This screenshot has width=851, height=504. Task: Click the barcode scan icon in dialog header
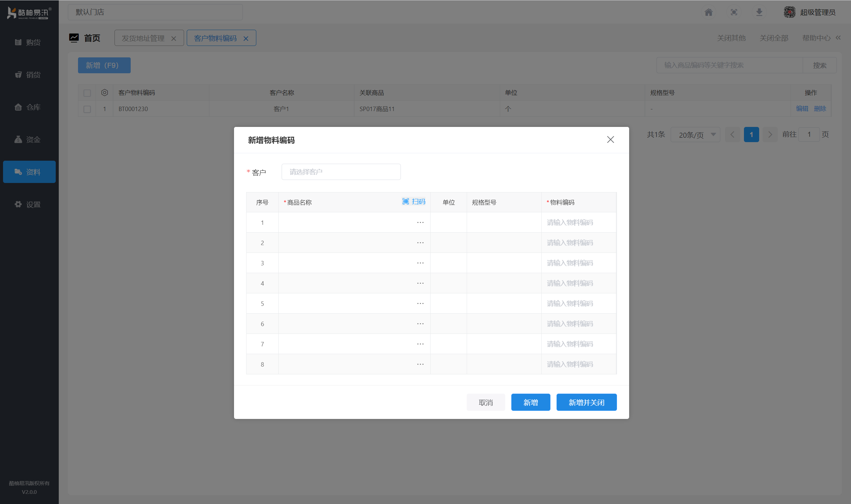pyautogui.click(x=406, y=202)
